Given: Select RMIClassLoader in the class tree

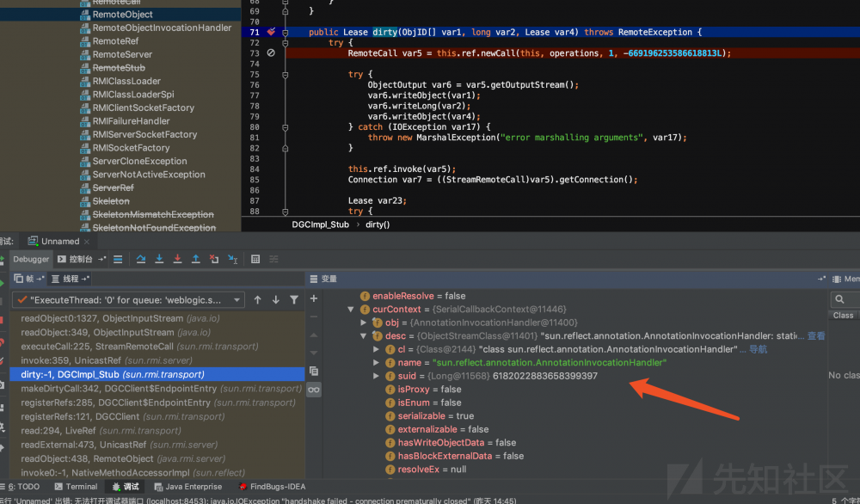Looking at the screenshot, I should [126, 82].
